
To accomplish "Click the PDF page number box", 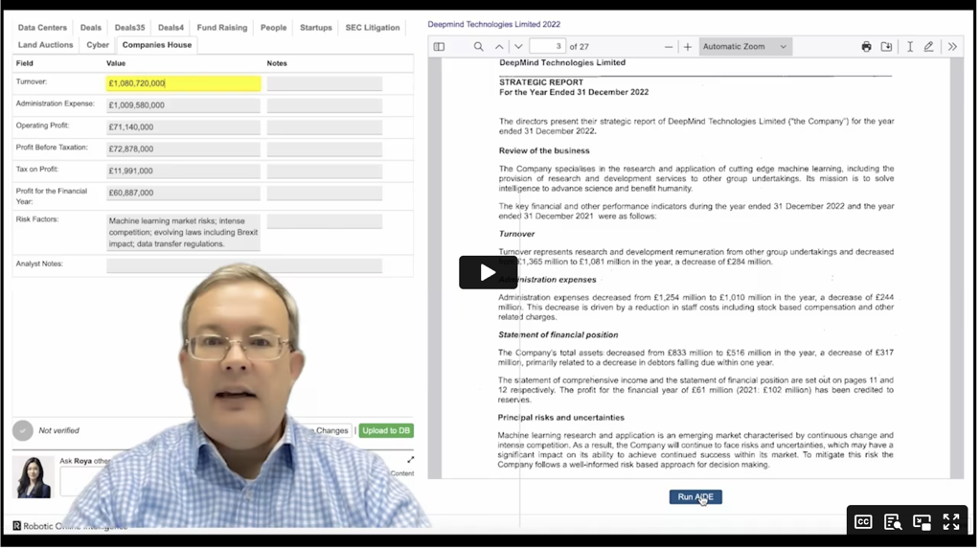I will tap(548, 47).
